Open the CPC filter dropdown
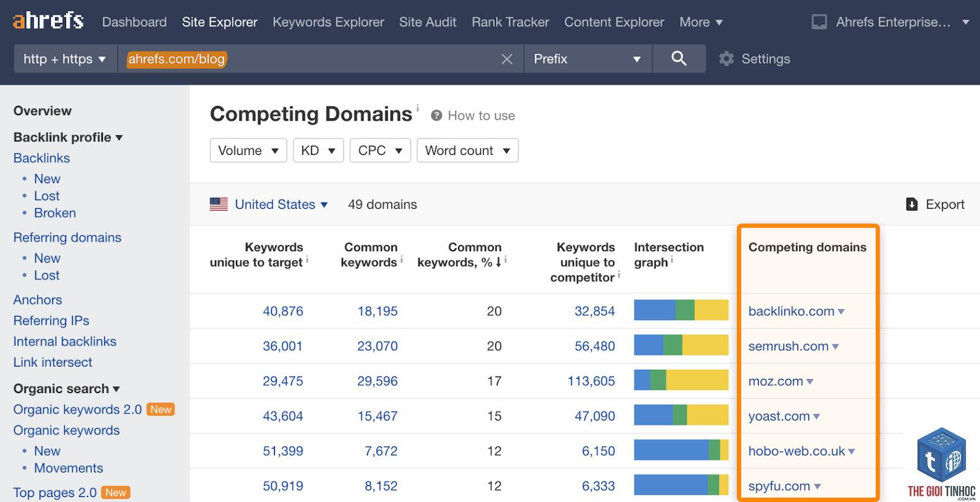Screen dimensions: 980x502 point(380,151)
